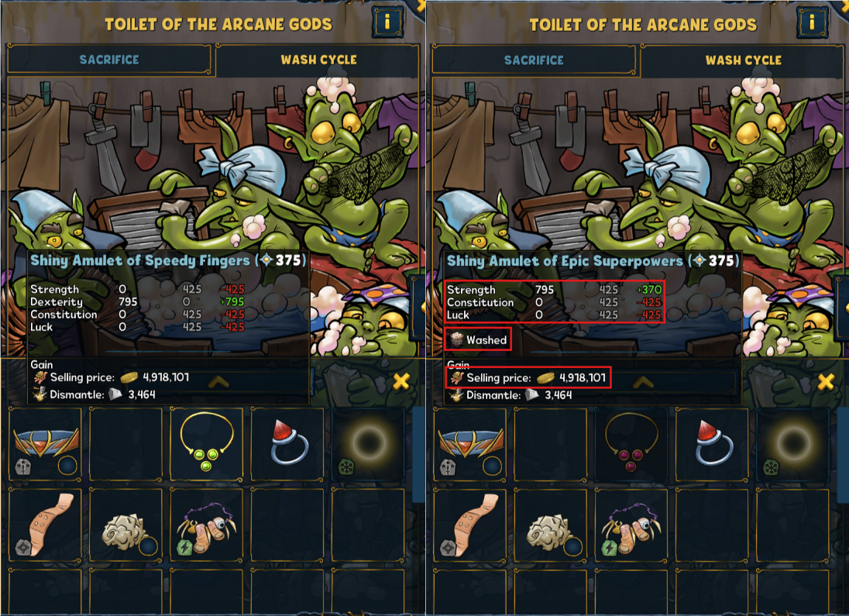This screenshot has height=616, width=849.
Task: Switch to Sacrifice tab in left panel
Action: pyautogui.click(x=108, y=60)
